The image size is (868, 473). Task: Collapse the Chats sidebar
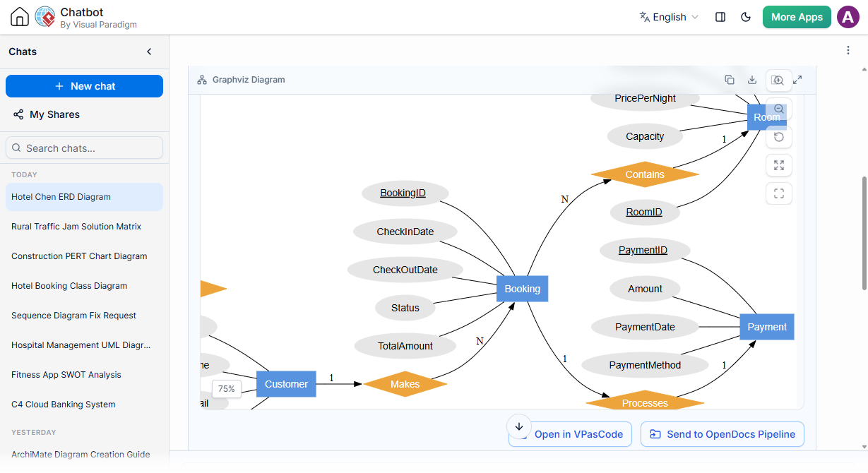pos(149,52)
